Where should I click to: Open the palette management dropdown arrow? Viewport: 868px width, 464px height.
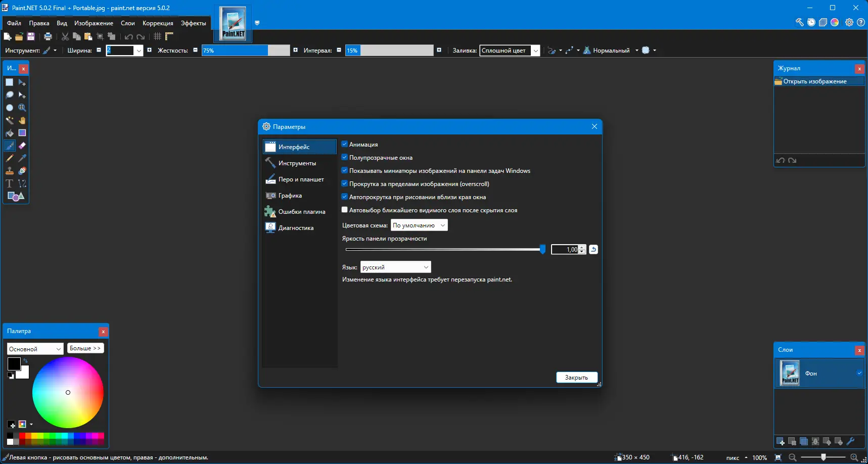coord(31,424)
